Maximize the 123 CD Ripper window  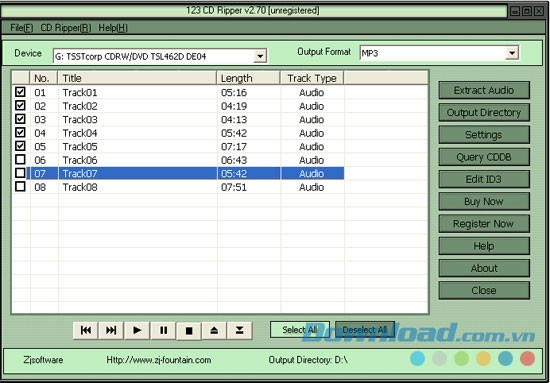(526, 11)
